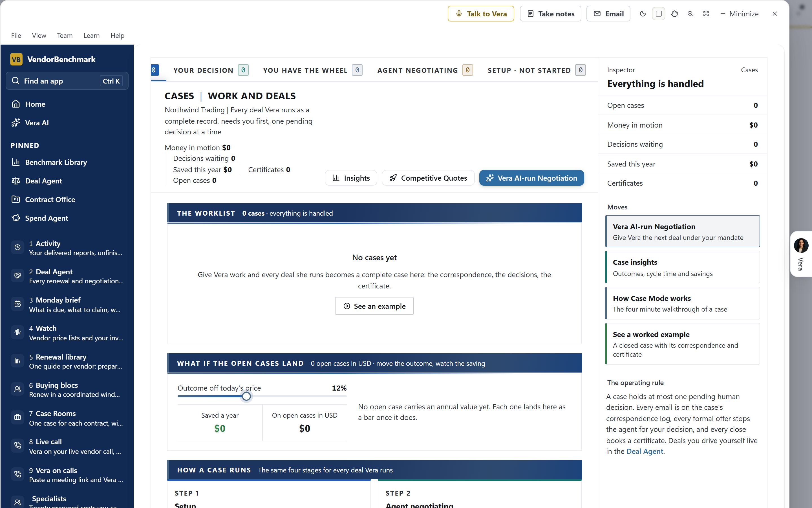Open Vera AI from sidebar

tap(67, 123)
